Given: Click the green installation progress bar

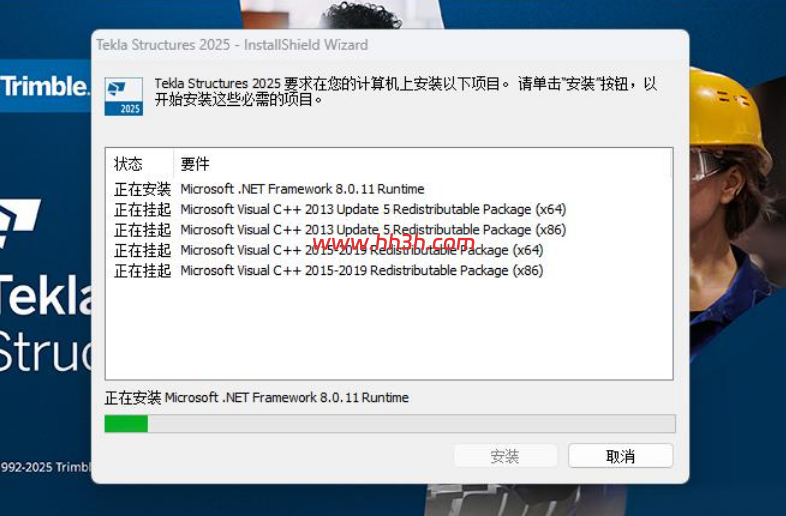Looking at the screenshot, I should pyautogui.click(x=389, y=424).
